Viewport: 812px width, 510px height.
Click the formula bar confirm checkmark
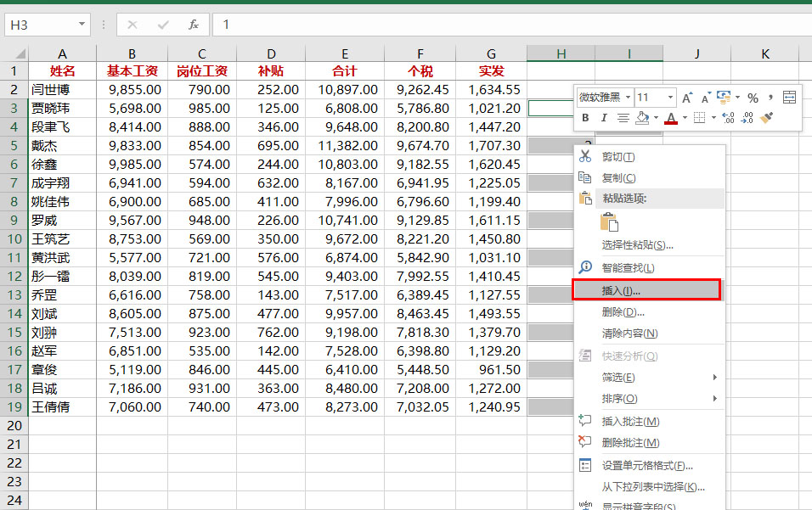point(163,25)
